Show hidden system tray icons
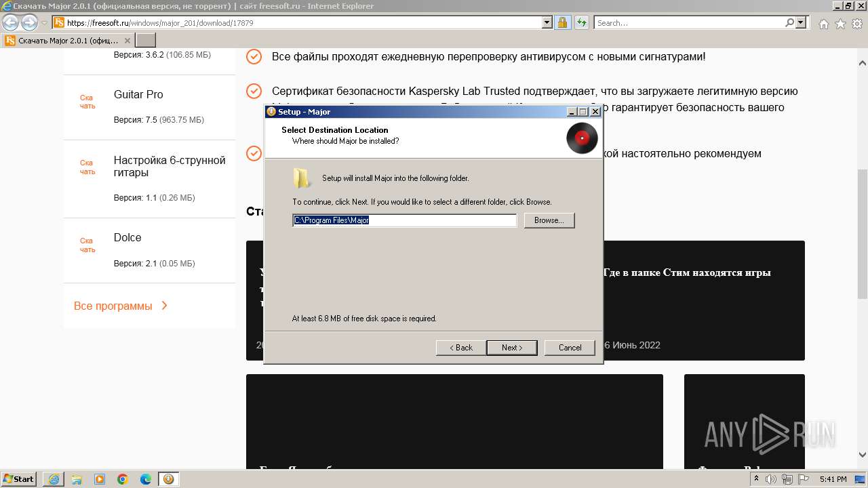868x488 pixels. click(x=757, y=479)
